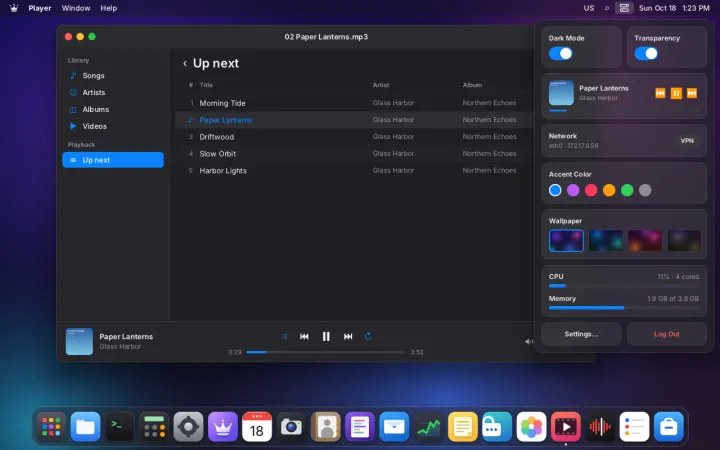Click the Log Out button

pyautogui.click(x=667, y=334)
